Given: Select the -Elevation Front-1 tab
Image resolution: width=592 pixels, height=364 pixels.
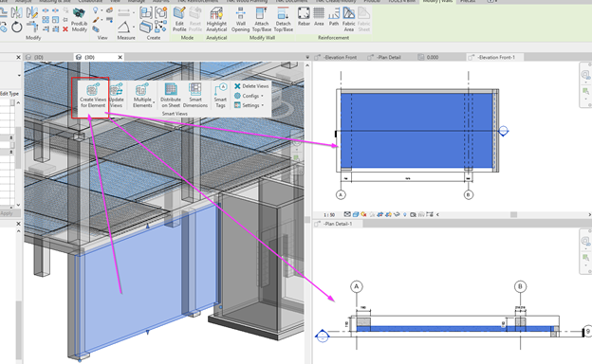Looking at the screenshot, I should tap(496, 57).
